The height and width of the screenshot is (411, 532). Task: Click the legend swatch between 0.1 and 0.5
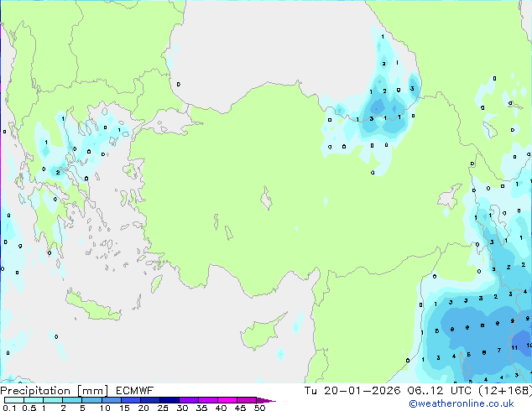pyautogui.click(x=14, y=400)
